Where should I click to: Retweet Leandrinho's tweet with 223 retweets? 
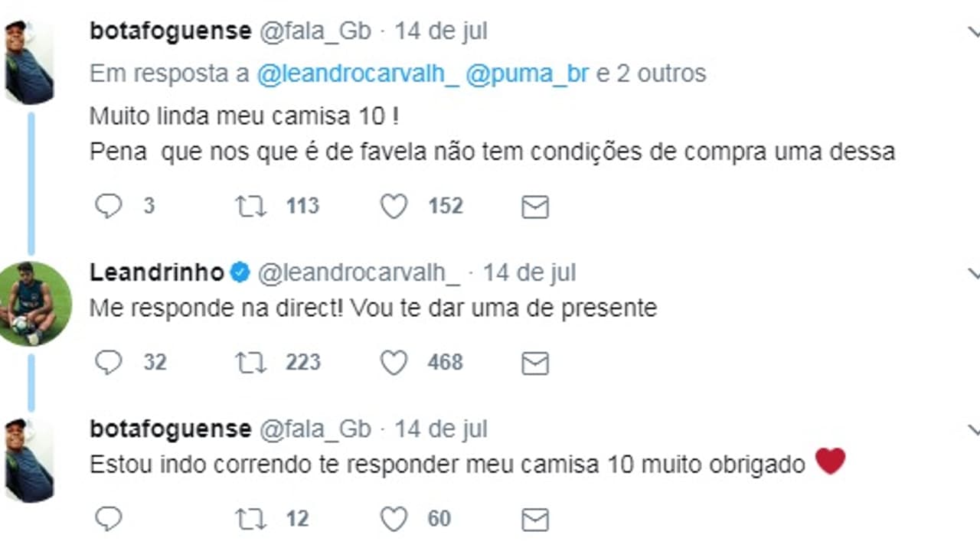[250, 362]
